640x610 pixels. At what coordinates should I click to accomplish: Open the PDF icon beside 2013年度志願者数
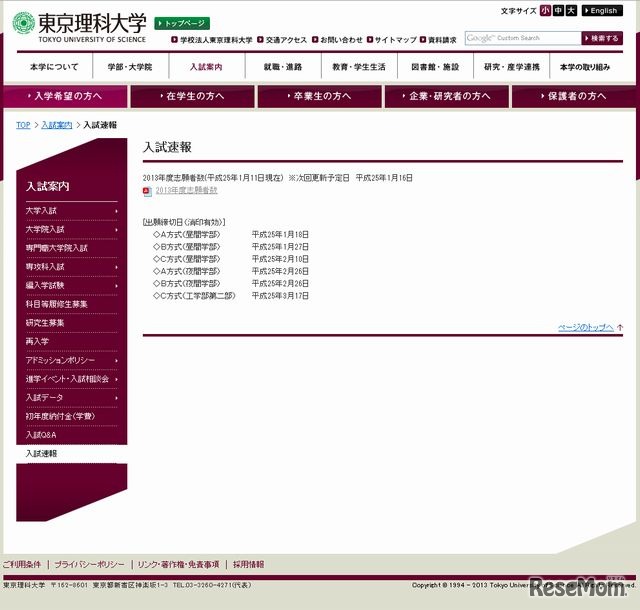pos(147,191)
